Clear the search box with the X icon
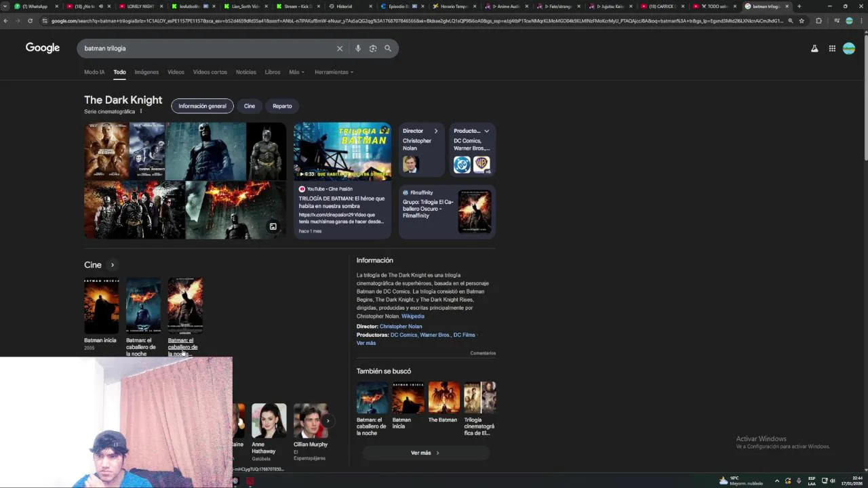Image resolution: width=868 pixels, height=488 pixels. tap(340, 48)
